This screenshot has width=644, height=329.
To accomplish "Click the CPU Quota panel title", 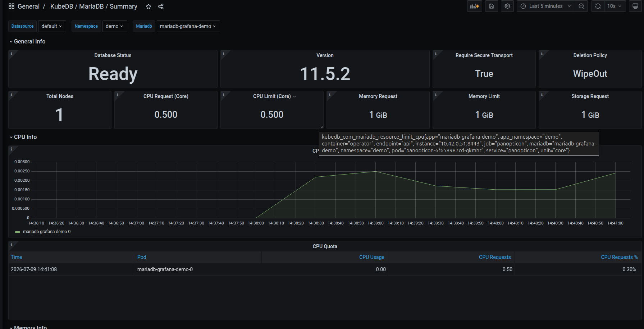I will click(x=325, y=246).
